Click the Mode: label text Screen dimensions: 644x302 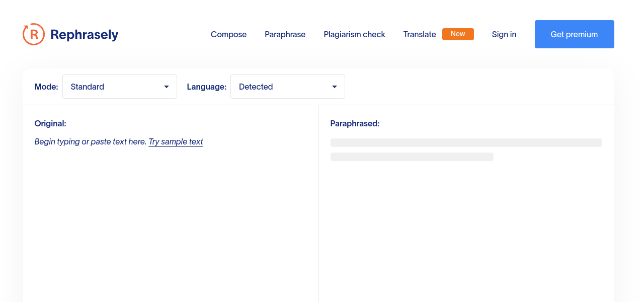click(x=46, y=87)
